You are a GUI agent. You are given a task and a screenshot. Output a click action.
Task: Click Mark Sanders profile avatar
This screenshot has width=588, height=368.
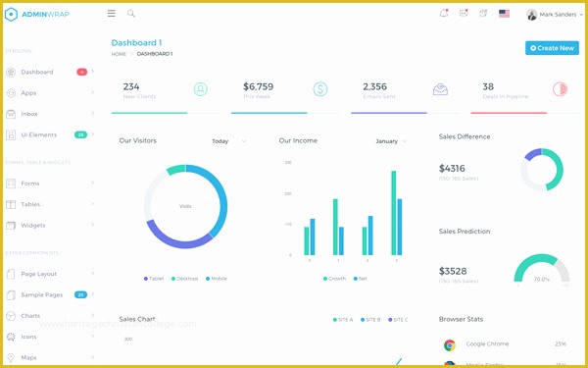coord(531,15)
